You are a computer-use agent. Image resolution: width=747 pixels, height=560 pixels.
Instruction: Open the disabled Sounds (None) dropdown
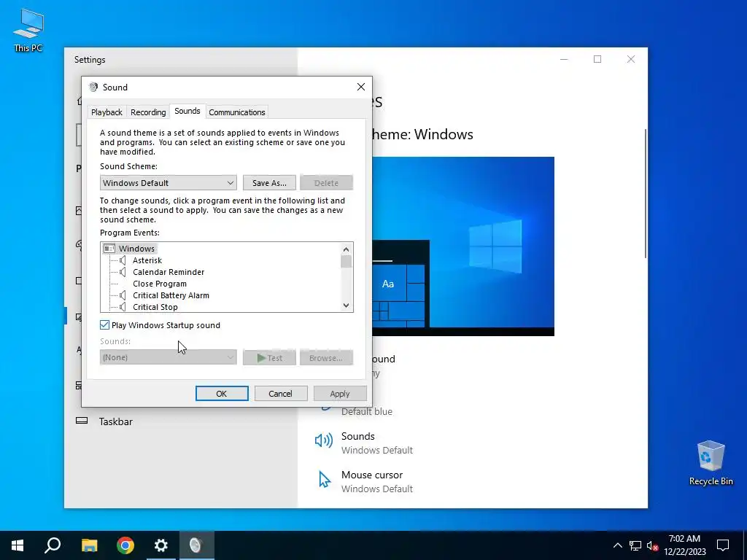(x=169, y=357)
